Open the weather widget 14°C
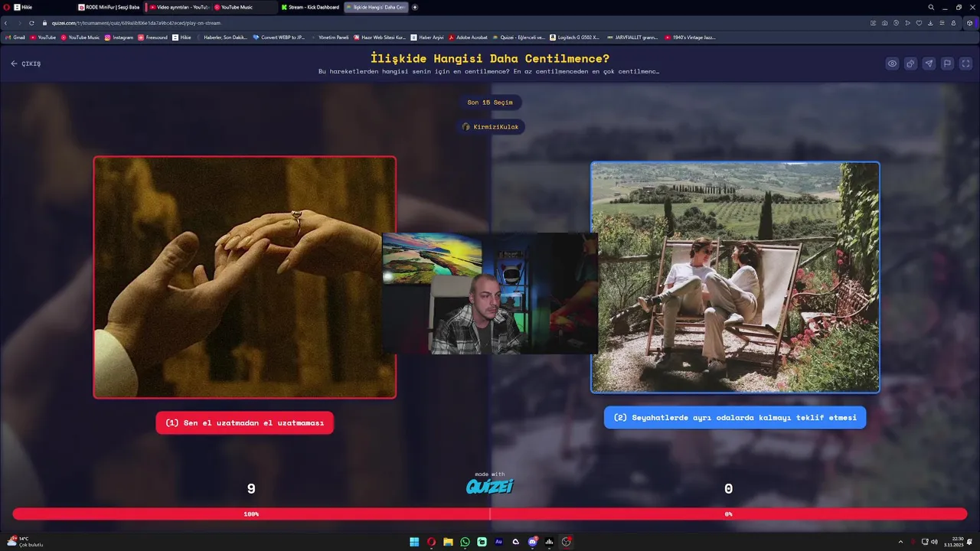This screenshot has width=980, height=551. 24,542
